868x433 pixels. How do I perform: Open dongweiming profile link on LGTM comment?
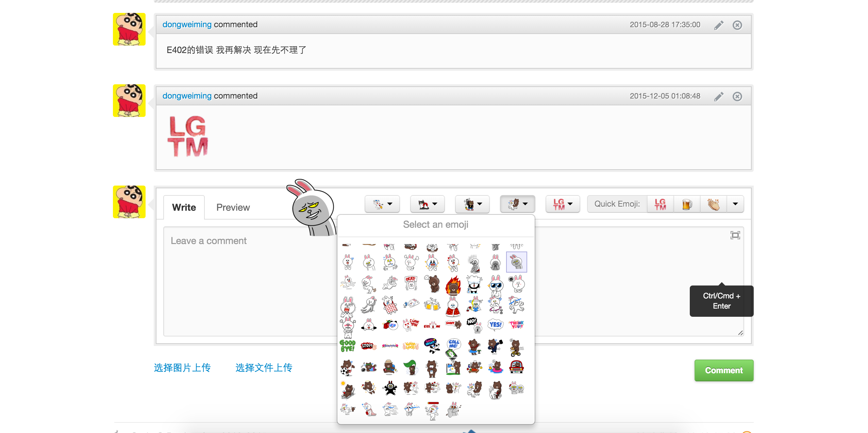187,96
